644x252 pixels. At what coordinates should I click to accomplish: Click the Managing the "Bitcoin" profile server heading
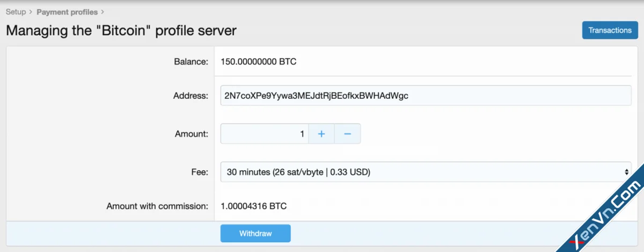pos(121,30)
